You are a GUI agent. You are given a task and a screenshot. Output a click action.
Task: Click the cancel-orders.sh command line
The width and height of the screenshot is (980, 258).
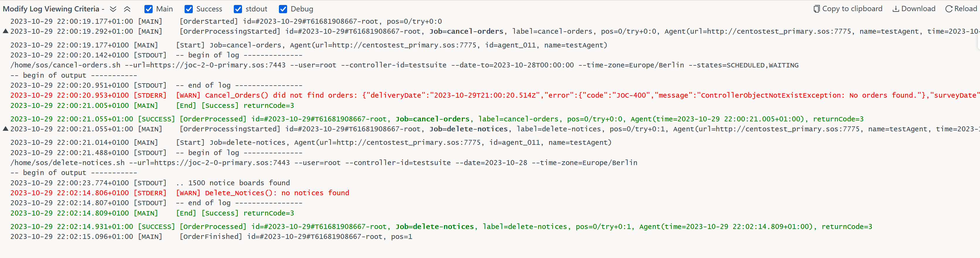[404, 65]
